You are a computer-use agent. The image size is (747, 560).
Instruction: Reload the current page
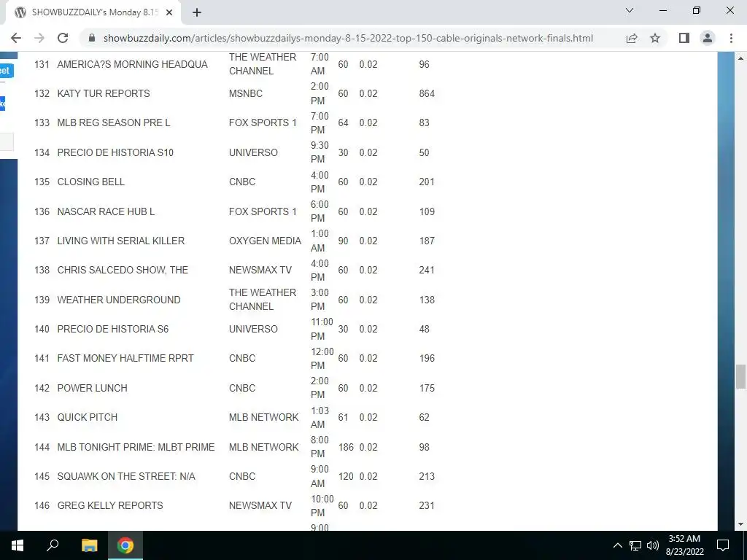pyautogui.click(x=63, y=38)
